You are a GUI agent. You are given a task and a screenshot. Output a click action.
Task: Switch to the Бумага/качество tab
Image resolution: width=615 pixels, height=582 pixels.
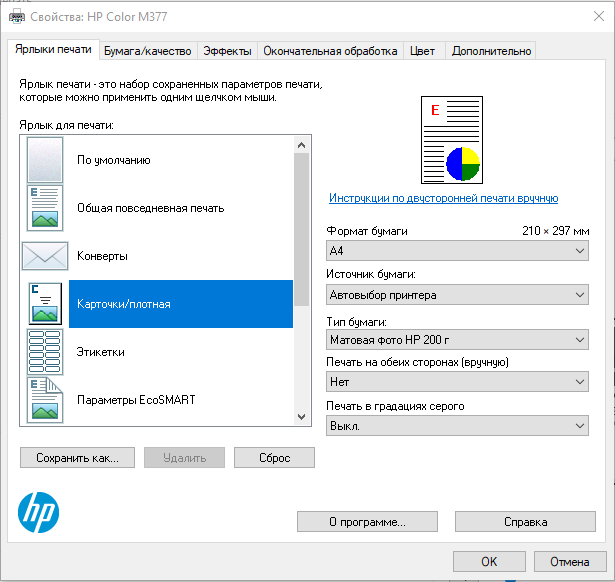(147, 51)
